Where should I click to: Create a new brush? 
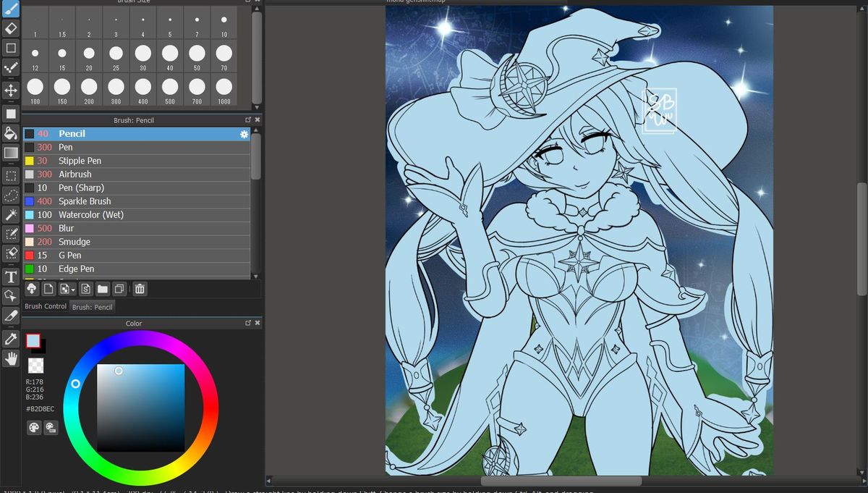click(48, 289)
